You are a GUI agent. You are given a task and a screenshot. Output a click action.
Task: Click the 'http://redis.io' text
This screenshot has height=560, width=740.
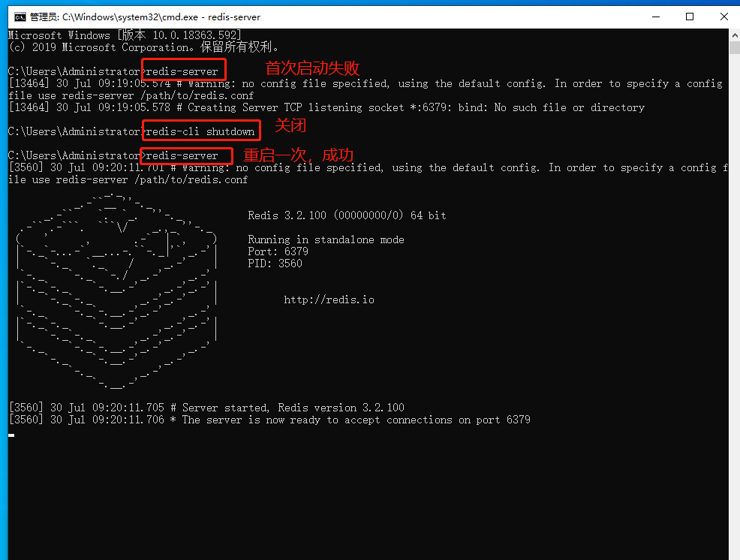[x=329, y=300]
